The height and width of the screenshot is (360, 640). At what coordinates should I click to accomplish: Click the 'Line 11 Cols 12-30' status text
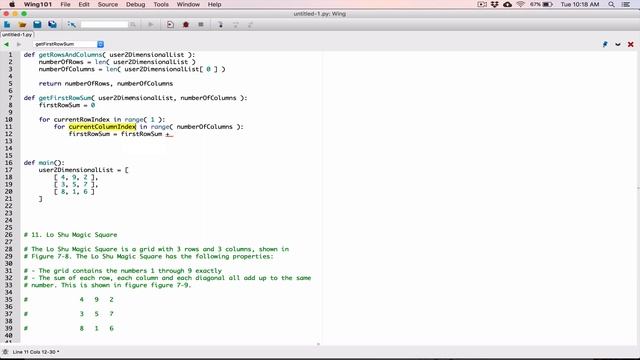click(x=35, y=352)
